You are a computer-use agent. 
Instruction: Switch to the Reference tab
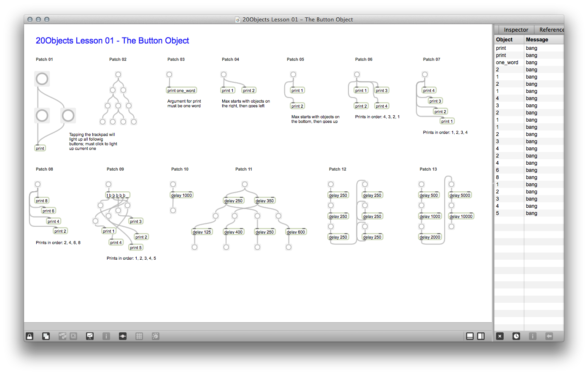[549, 30]
